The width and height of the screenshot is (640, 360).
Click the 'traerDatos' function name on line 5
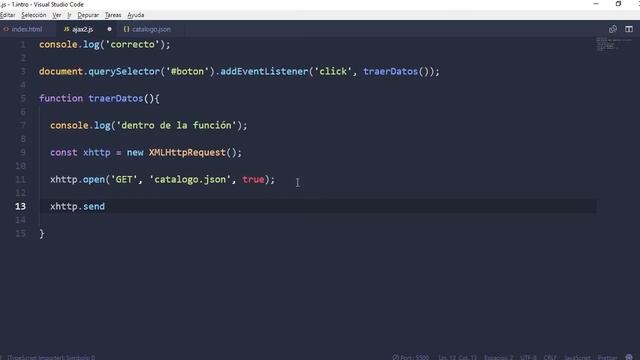coord(116,98)
